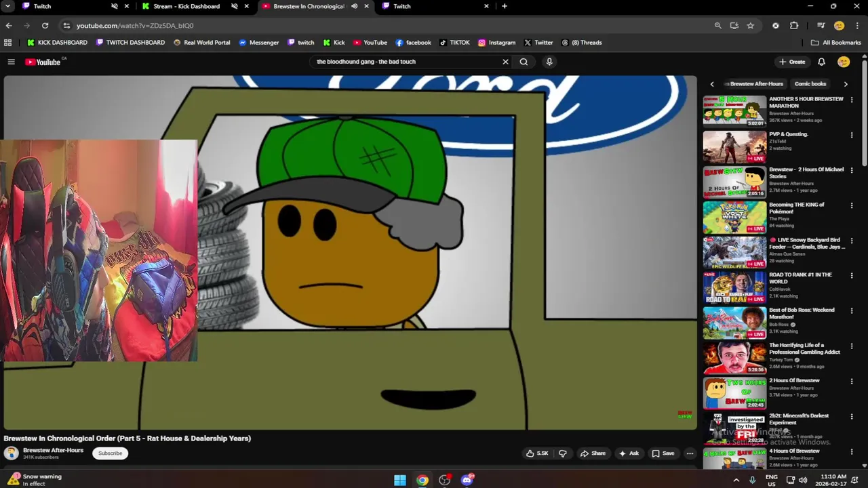Viewport: 868px width, 488px height.
Task: Open site information icon in address bar
Action: coord(66,25)
